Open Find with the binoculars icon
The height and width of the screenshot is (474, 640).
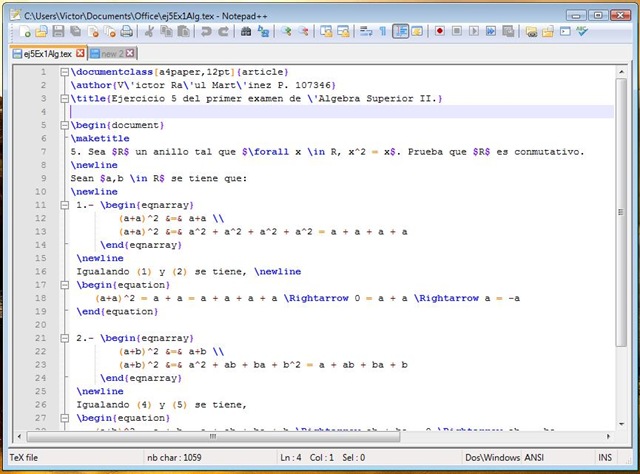[x=246, y=31]
